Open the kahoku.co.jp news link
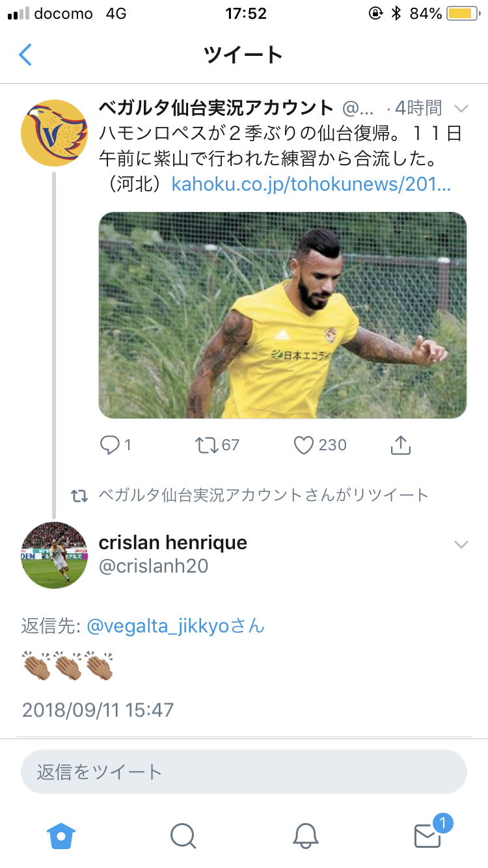Viewport: 488px width, 868px height. point(311,184)
